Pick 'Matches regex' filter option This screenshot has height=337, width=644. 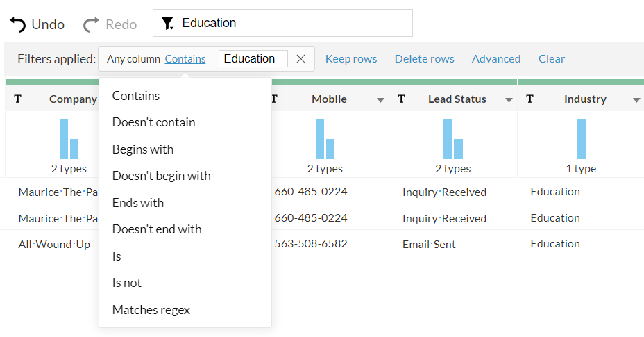coord(151,310)
